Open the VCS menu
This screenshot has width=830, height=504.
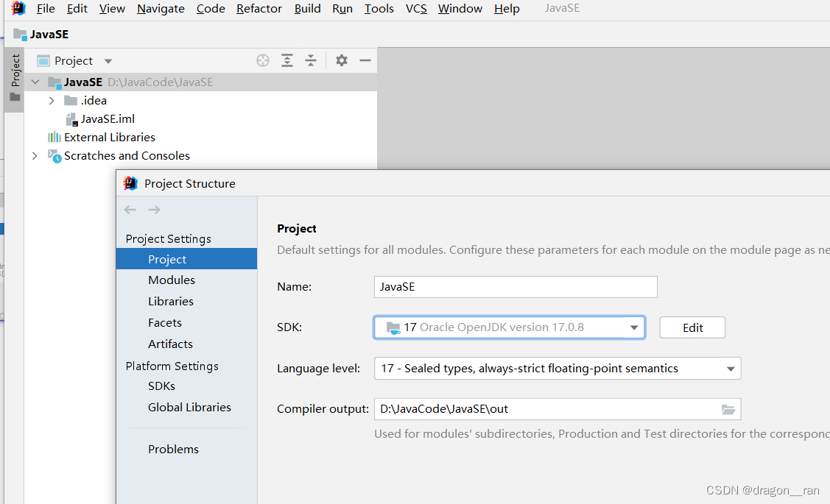416,9
